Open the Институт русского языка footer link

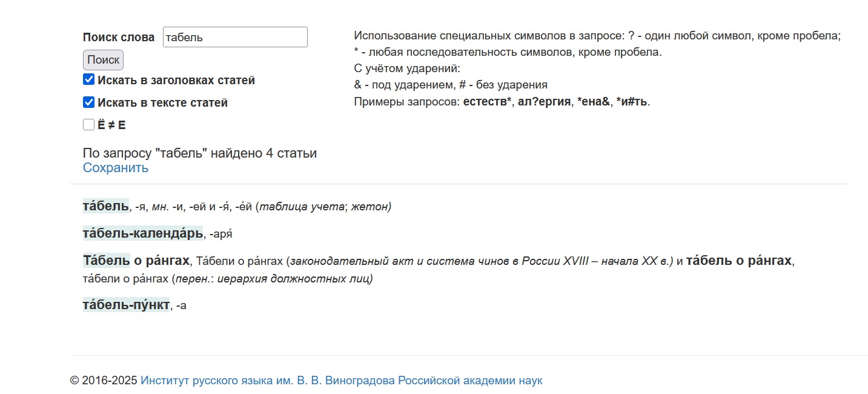[342, 381]
